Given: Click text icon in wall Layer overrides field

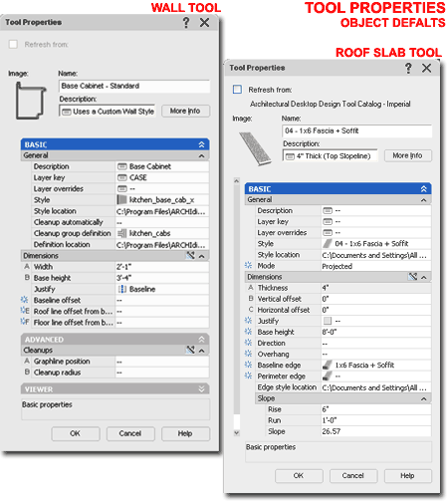Looking at the screenshot, I should pos(122,188).
